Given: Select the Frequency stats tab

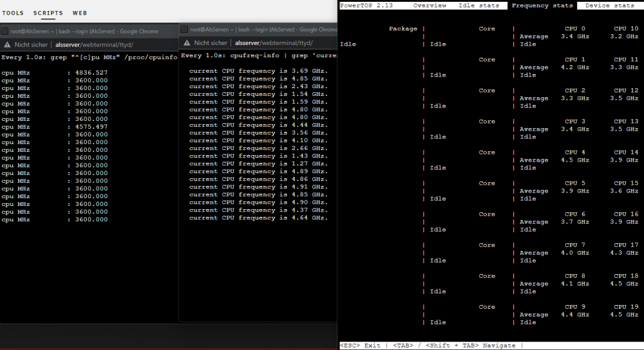Looking at the screenshot, I should click(542, 6).
